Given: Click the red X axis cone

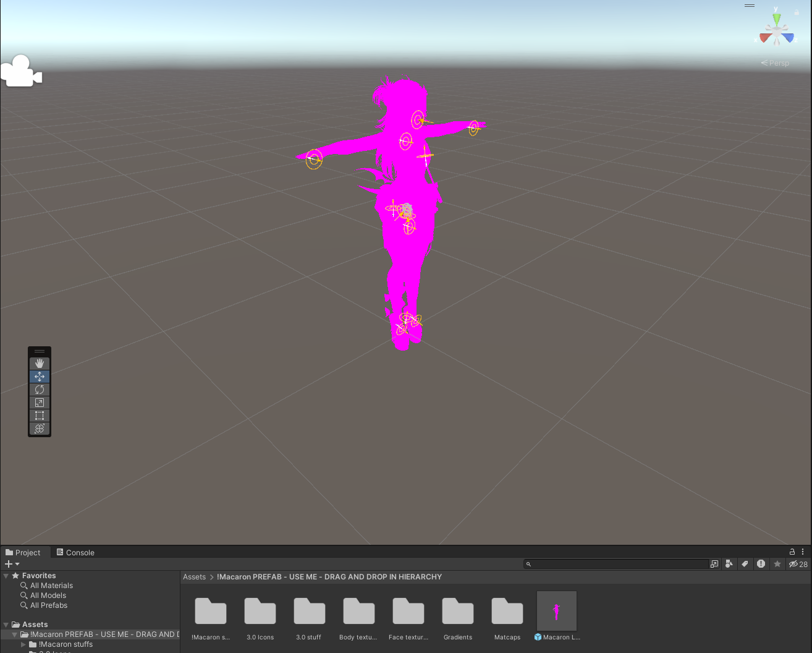Looking at the screenshot, I should click(766, 38).
